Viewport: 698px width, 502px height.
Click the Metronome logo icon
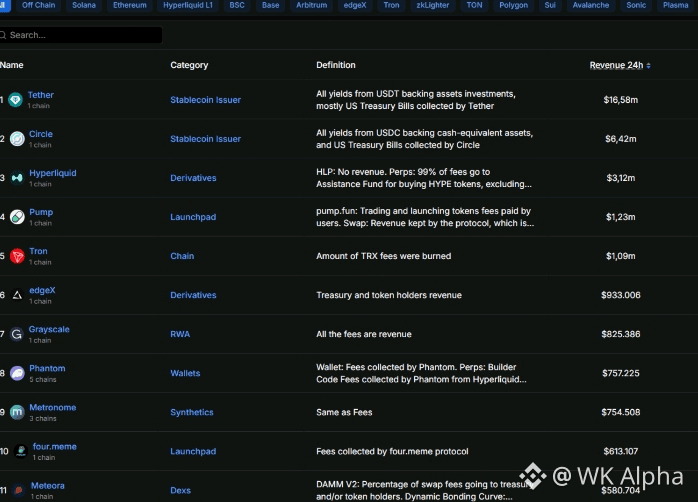pos(17,412)
